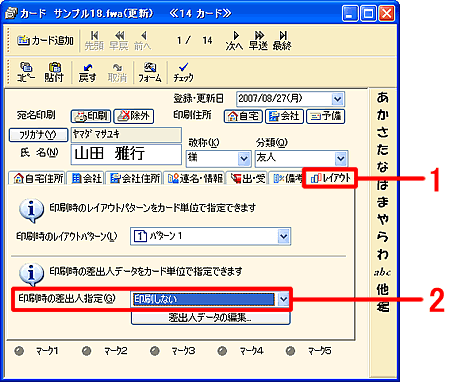Open the 登録・更新日 date dropdown
The height and width of the screenshot is (382, 450).
click(x=337, y=99)
